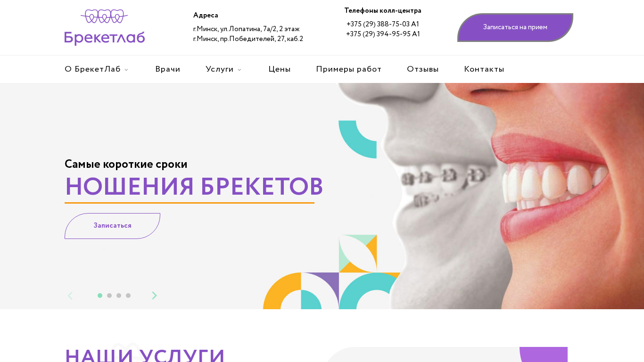Select the second slider dot
This screenshot has height=362, width=644.
[109, 296]
